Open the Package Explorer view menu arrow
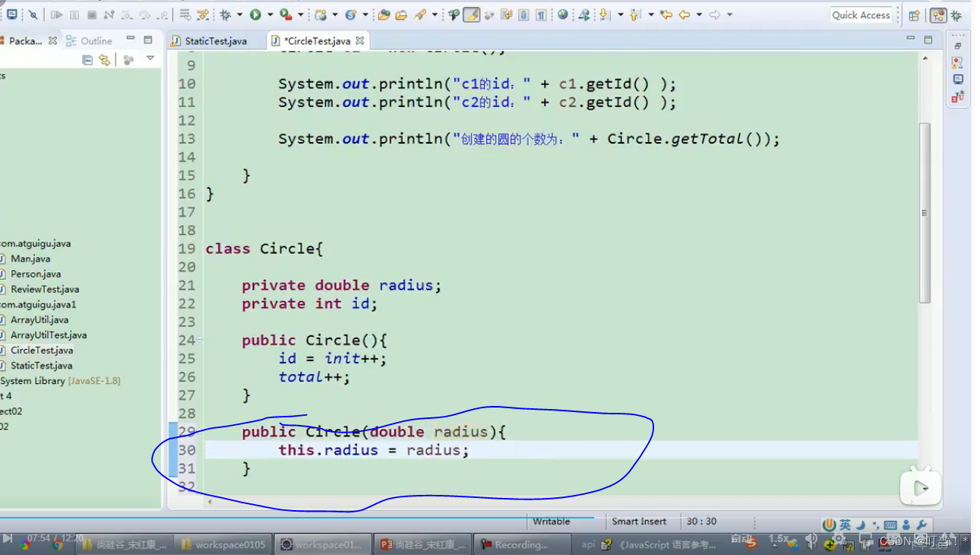 coord(150,59)
